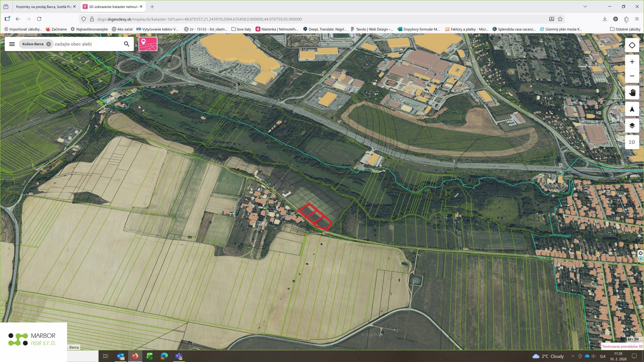This screenshot has height=362, width=644.
Task: Switch to Pozemky na predaj Barca tab
Action: (x=44, y=6)
